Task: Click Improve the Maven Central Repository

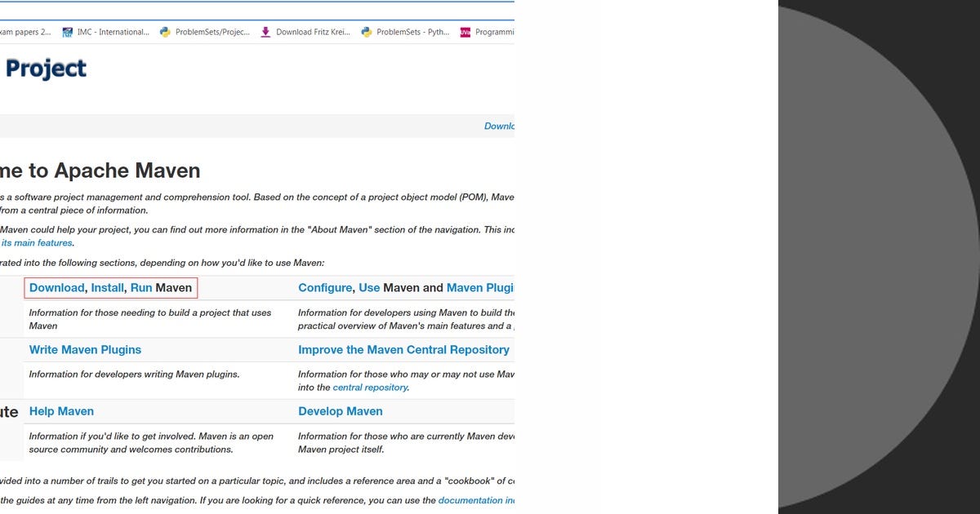Action: [x=403, y=349]
